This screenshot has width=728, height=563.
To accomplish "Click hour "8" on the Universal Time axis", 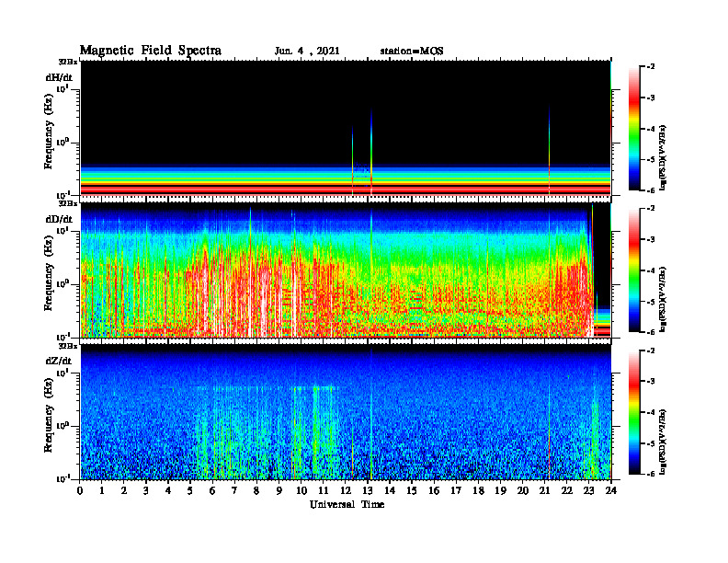I will (x=256, y=491).
